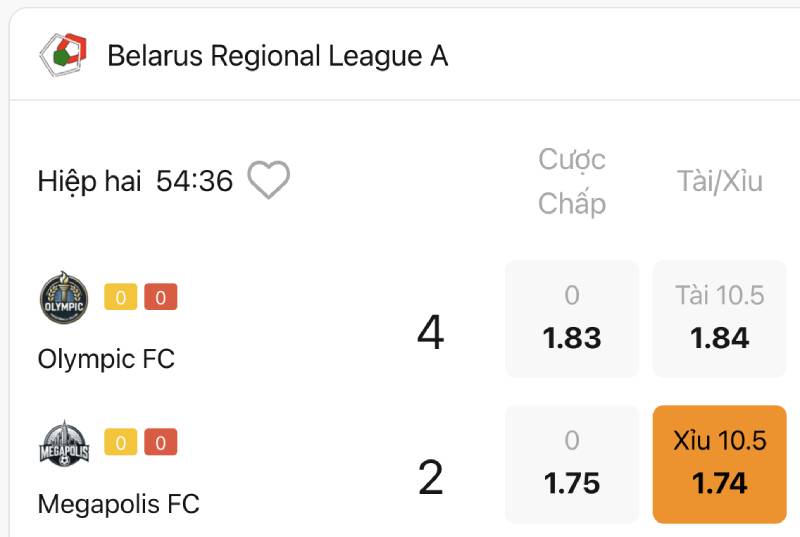Click Olympic FC yellow card counter
The width and height of the screenshot is (800, 537).
coord(120,297)
